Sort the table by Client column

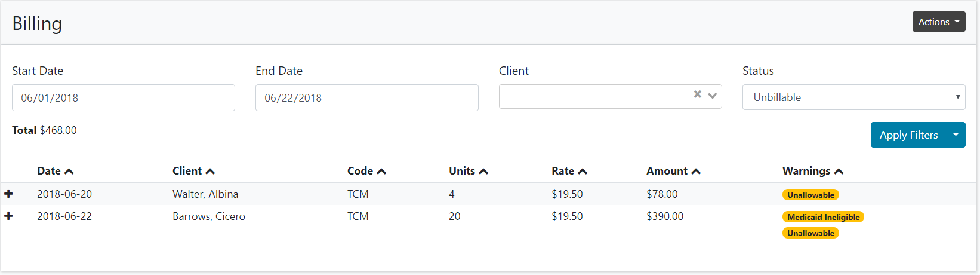coord(193,171)
